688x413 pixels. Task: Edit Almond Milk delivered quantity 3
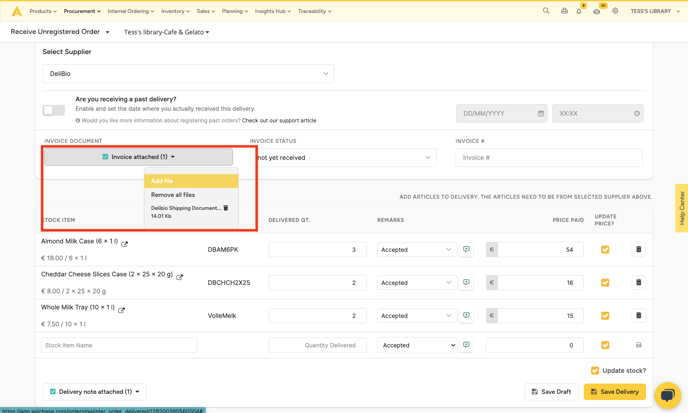(x=317, y=249)
